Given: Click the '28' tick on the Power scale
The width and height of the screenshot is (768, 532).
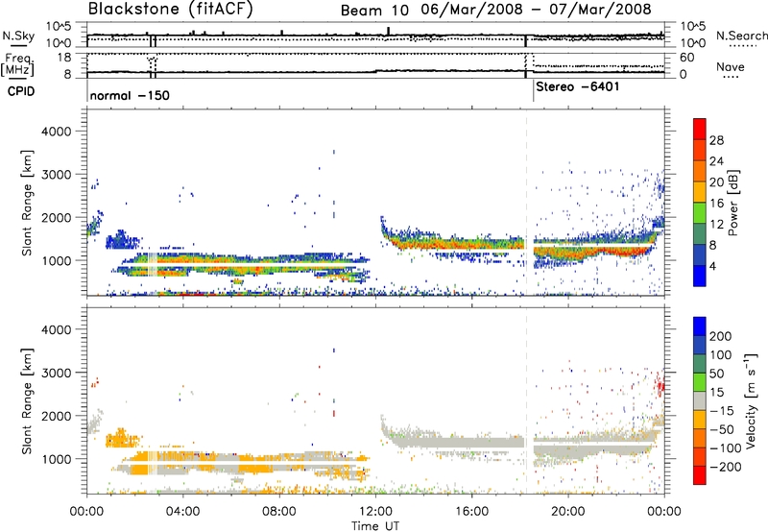Looking at the screenshot, I should (716, 140).
